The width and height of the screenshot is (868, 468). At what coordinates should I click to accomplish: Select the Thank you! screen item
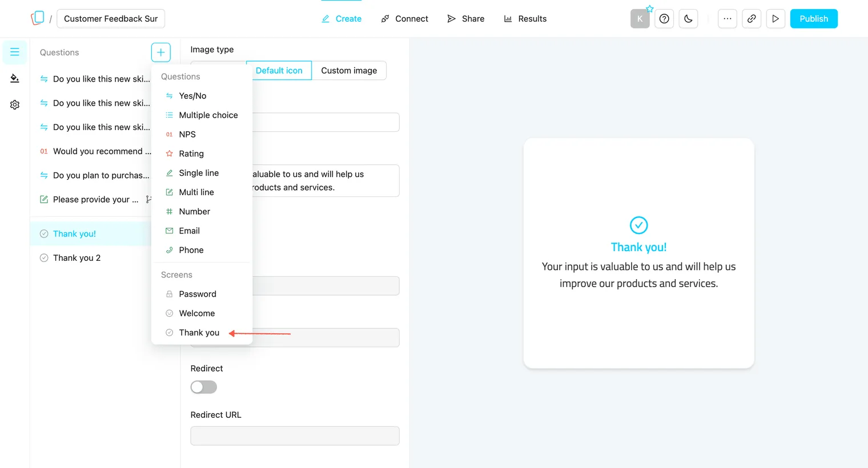pyautogui.click(x=91, y=234)
